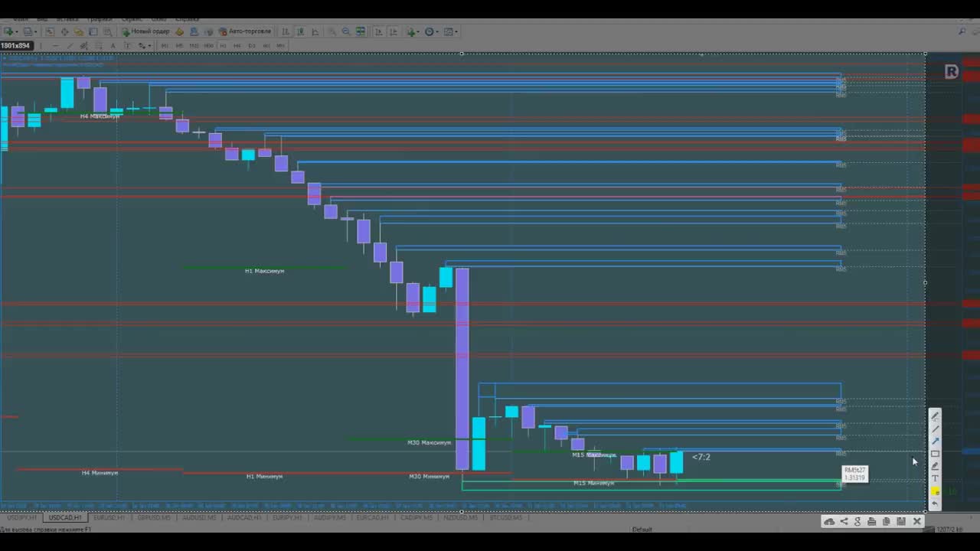Print the captured screenshot
Screen dimensions: 980x551
(872, 521)
